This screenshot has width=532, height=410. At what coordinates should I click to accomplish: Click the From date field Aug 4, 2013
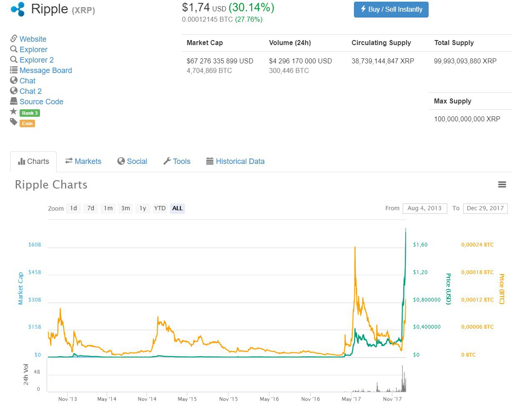(x=424, y=208)
